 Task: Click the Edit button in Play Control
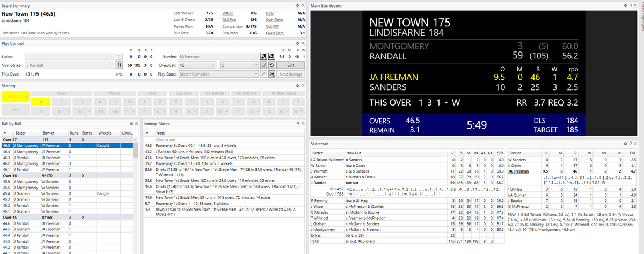(290, 65)
